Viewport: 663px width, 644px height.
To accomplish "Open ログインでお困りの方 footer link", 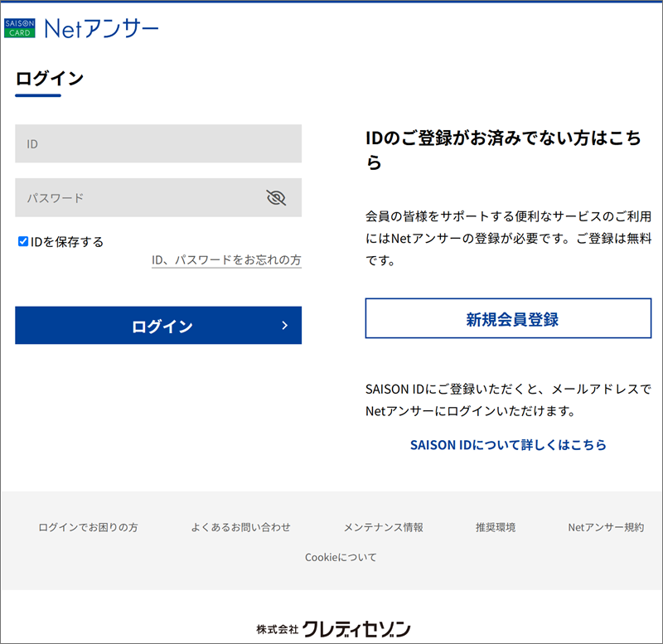I will [x=88, y=527].
